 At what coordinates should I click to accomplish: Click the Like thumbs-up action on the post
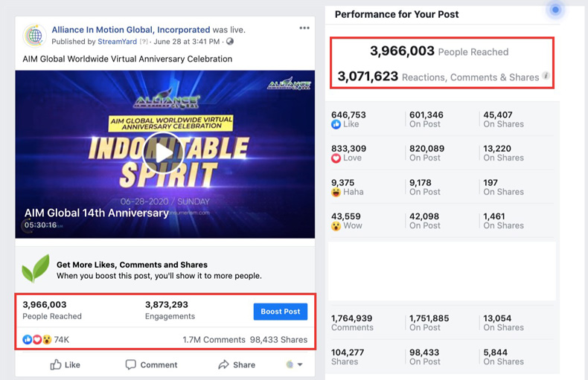click(65, 364)
